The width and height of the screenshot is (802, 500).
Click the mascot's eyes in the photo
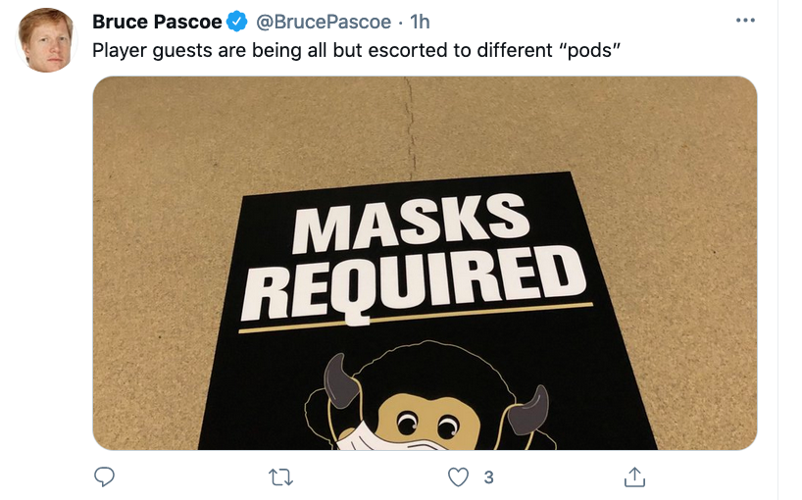(427, 424)
